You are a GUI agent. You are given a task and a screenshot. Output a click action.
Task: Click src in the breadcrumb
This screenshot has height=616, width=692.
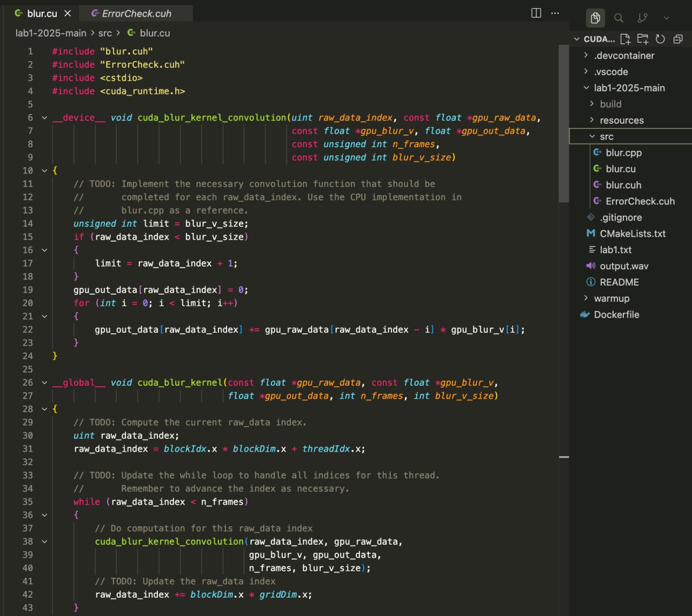[105, 33]
